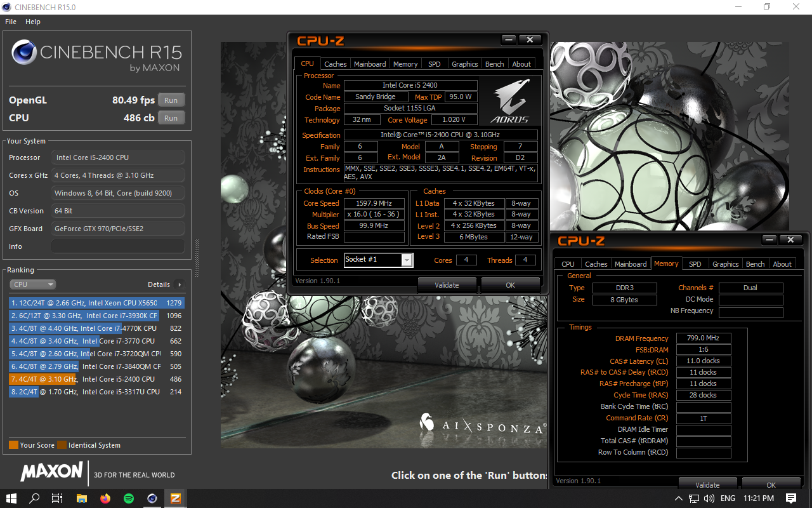Open Mainboard tab in memory CPU-Z window
Viewport: 812px width, 508px height.
[631, 264]
